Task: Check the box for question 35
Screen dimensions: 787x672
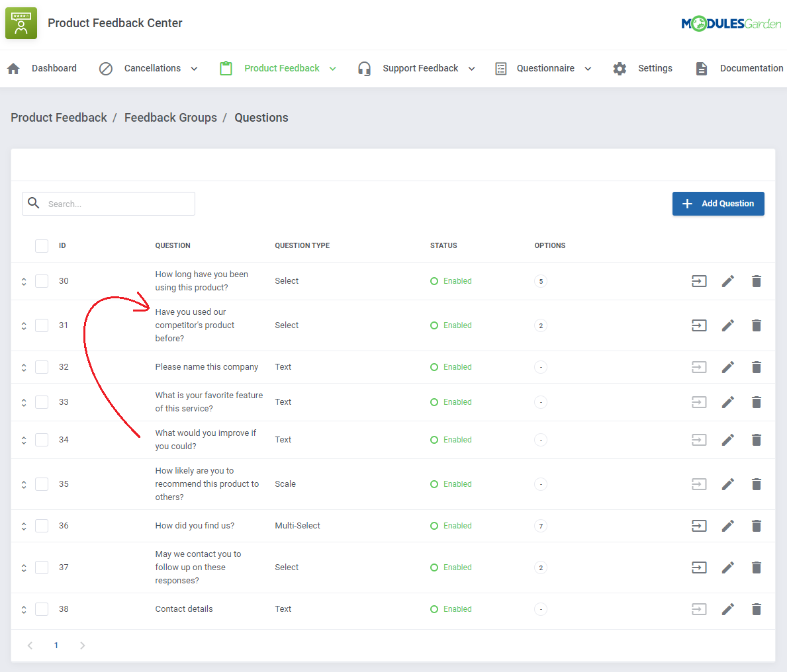Action: [42, 484]
